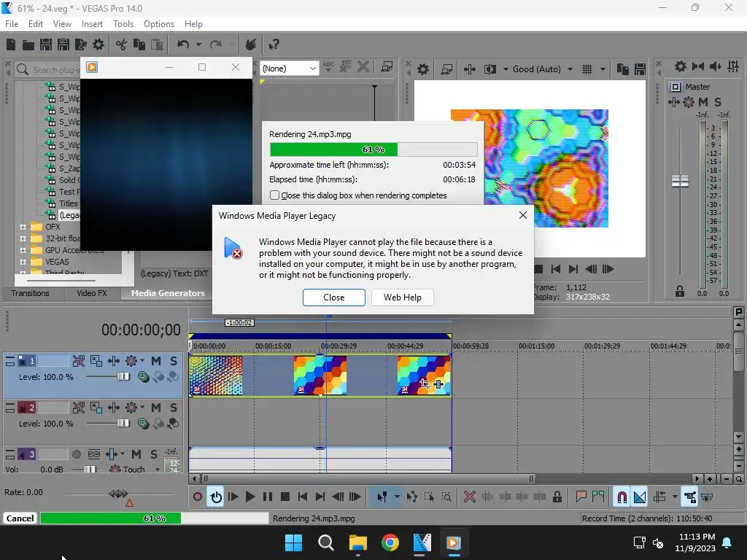Click timeline ruler at 00:01:15:00
Viewport: 747px width, 560px height.
click(536, 346)
